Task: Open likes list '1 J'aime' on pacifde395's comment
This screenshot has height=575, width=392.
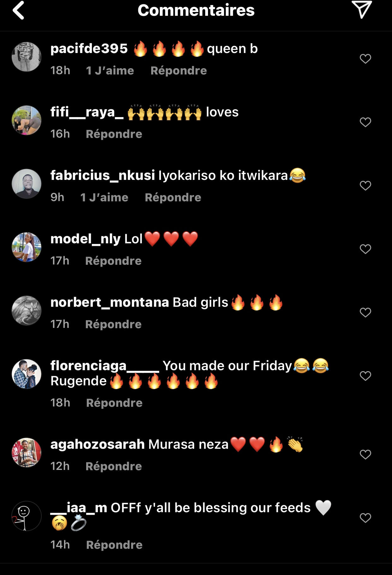Action: coord(110,71)
